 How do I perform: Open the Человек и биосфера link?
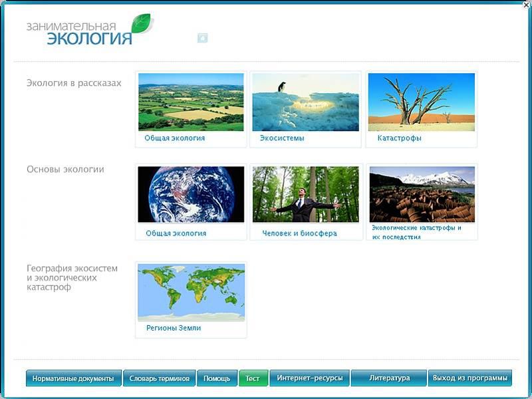(299, 233)
